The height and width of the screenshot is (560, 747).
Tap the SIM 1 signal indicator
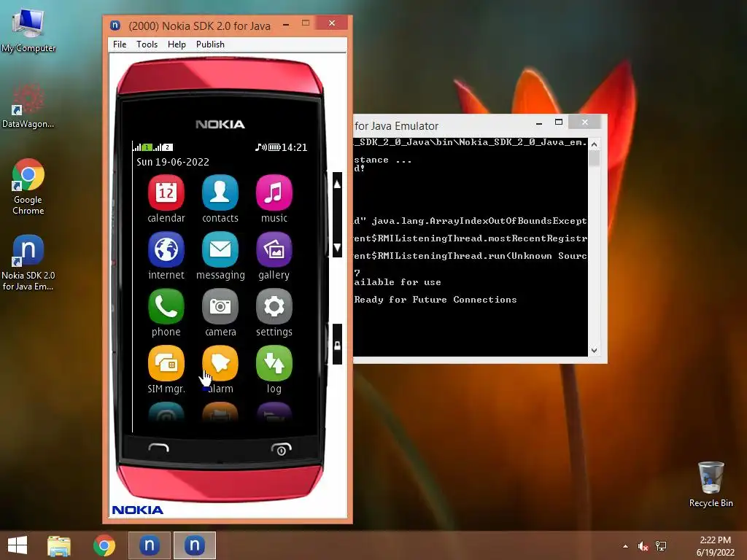click(142, 147)
